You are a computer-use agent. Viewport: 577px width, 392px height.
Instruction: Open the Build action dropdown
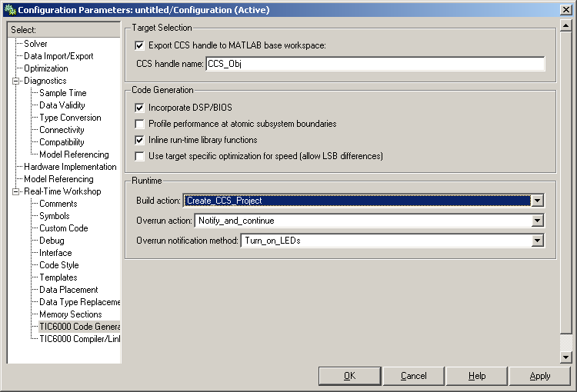point(537,201)
